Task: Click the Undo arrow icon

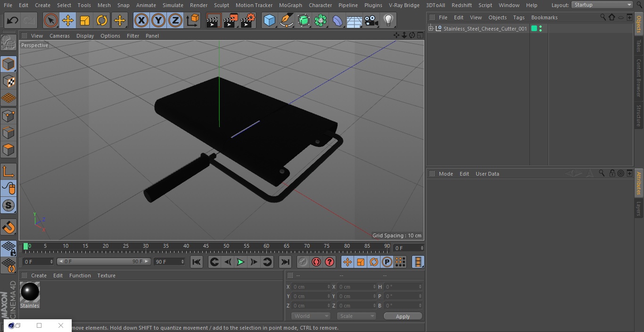Action: 13,21
